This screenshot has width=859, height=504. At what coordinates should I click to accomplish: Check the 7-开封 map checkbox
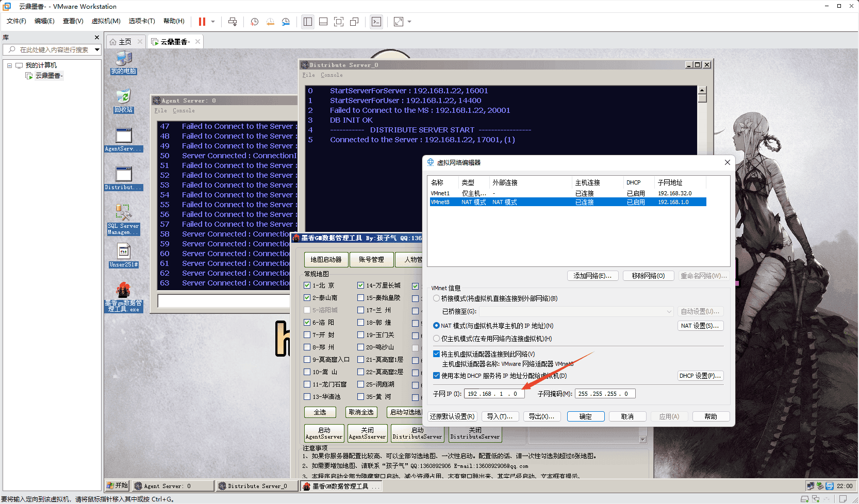[307, 334]
